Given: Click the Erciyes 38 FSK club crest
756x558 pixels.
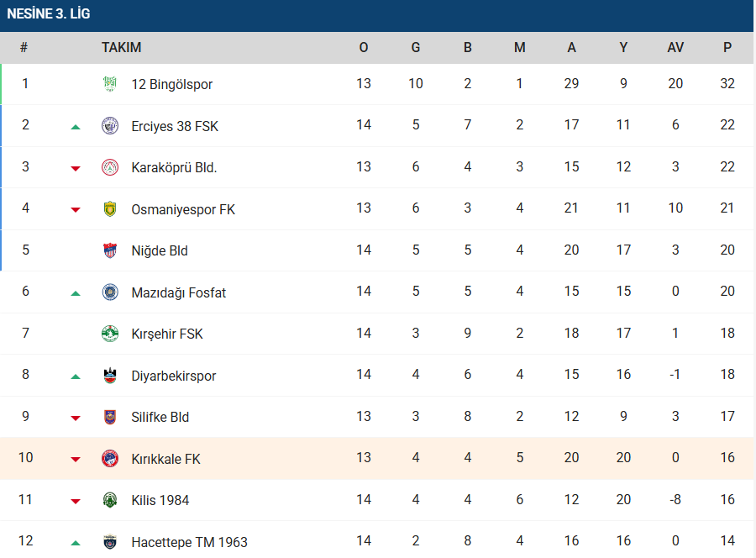Looking at the screenshot, I should coord(110,126).
